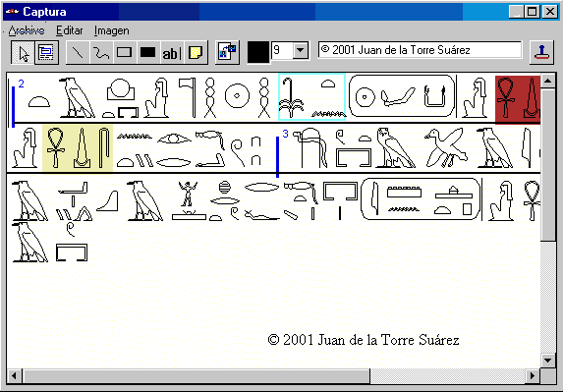
Task: Select the hollow rectangle tool
Action: coord(124,53)
